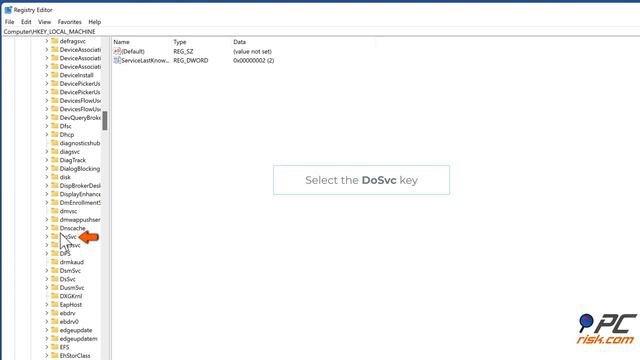The image size is (640, 360).
Task: Click the diagnosticshub folder icon
Action: coord(55,143)
